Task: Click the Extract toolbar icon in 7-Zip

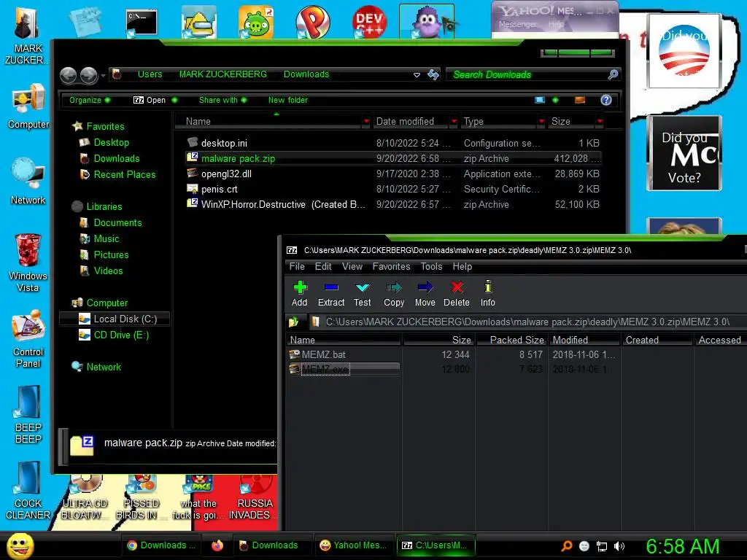Action: (x=331, y=293)
